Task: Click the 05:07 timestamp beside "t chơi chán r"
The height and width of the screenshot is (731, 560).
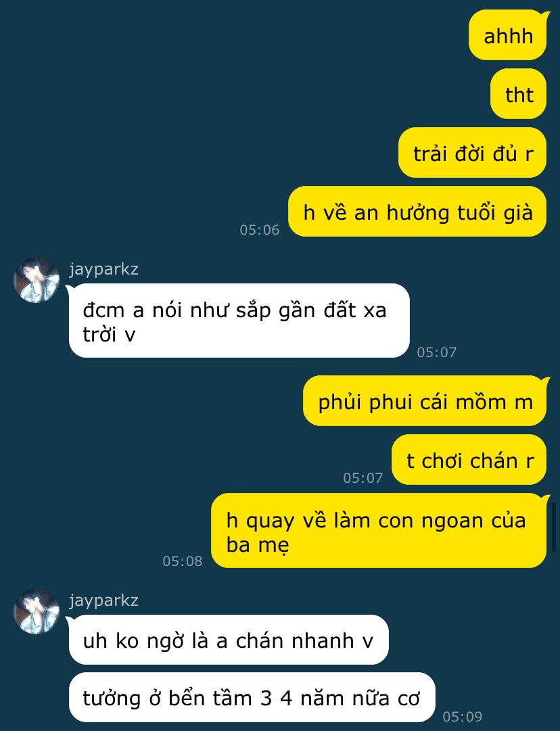Action: [363, 478]
